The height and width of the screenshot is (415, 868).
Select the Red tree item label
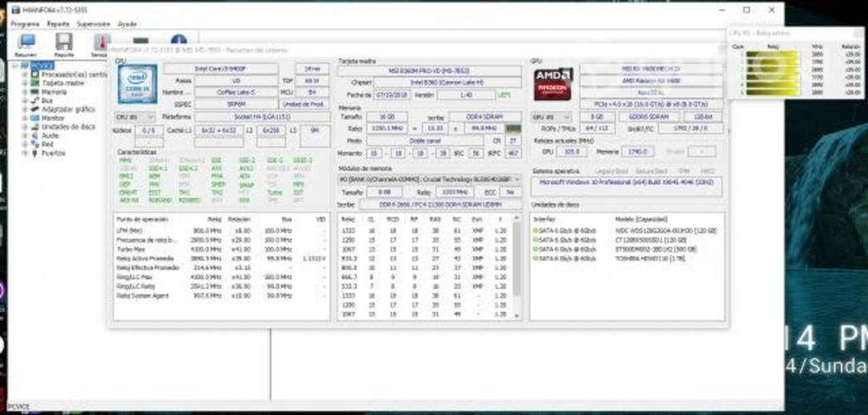point(47,144)
